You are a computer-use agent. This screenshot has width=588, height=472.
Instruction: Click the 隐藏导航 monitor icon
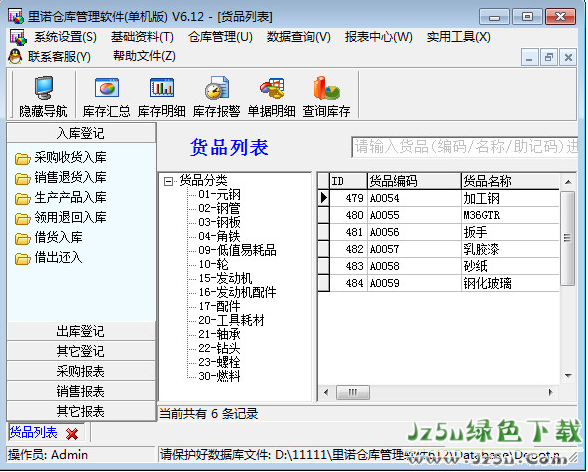pyautogui.click(x=44, y=88)
